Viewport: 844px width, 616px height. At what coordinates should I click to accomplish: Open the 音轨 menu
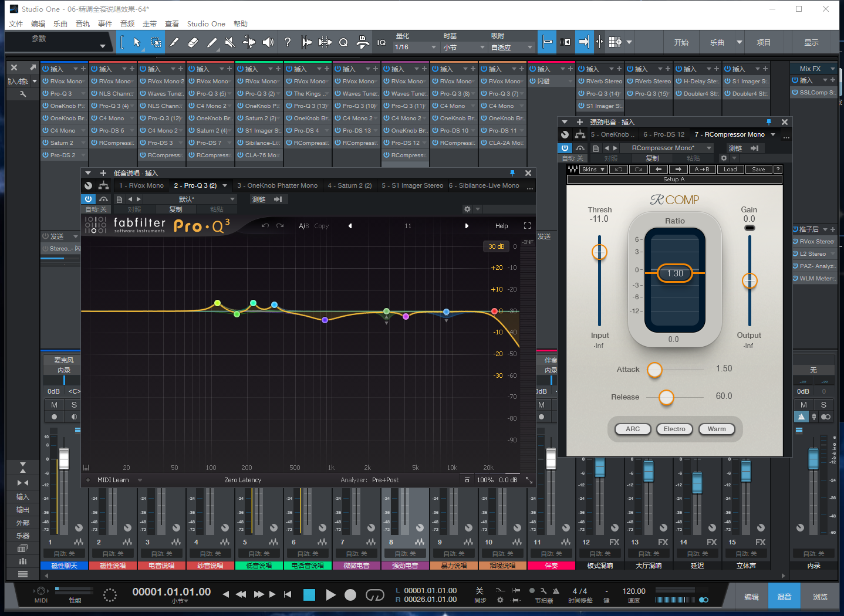click(83, 24)
